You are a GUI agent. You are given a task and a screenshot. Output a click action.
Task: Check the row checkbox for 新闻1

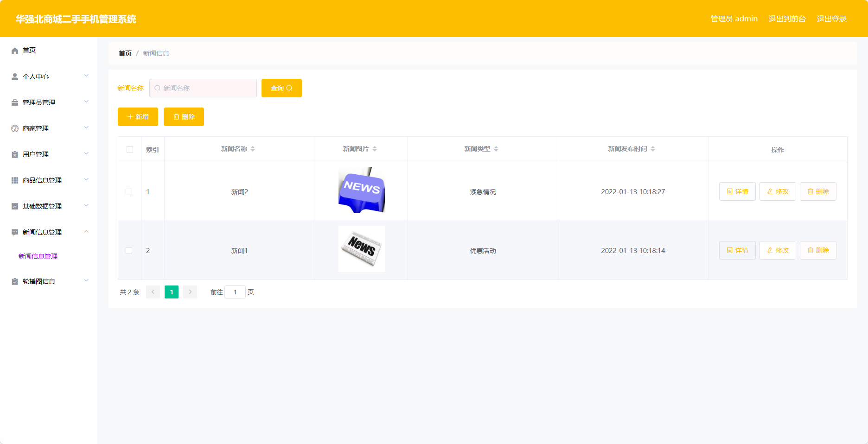129,251
